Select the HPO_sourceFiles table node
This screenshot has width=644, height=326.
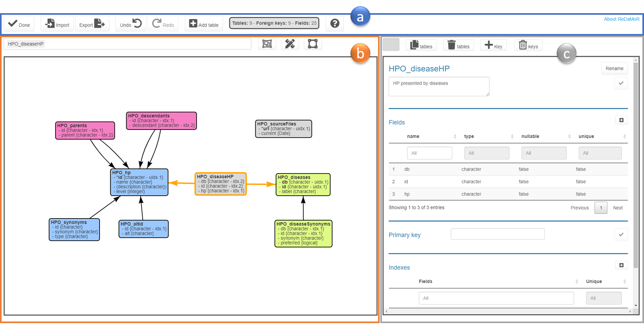click(284, 129)
